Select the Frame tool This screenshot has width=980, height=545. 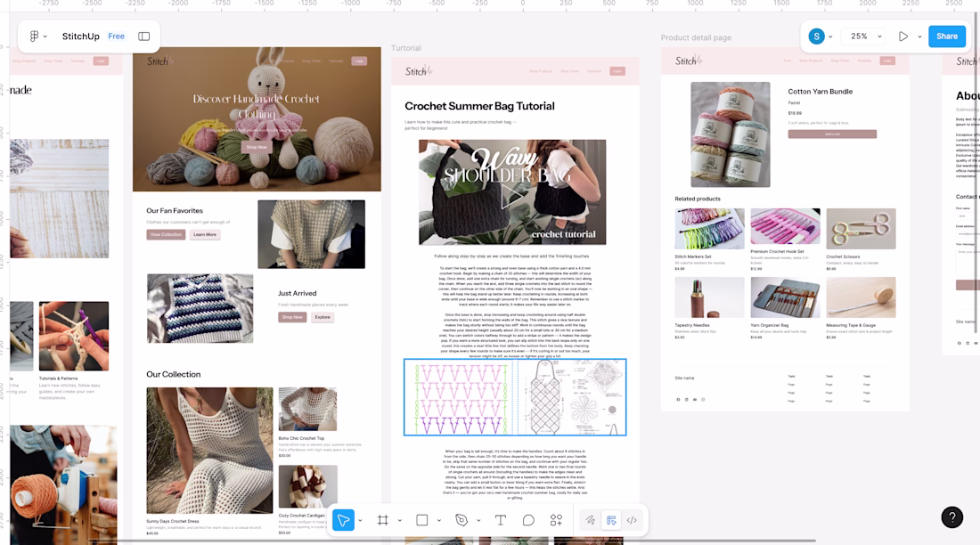pos(383,520)
